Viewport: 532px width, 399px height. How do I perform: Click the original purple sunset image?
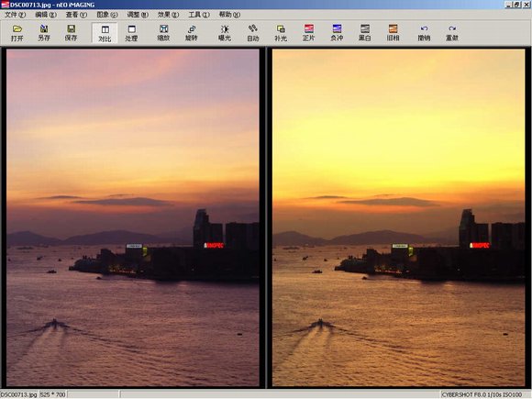pyautogui.click(x=133, y=217)
